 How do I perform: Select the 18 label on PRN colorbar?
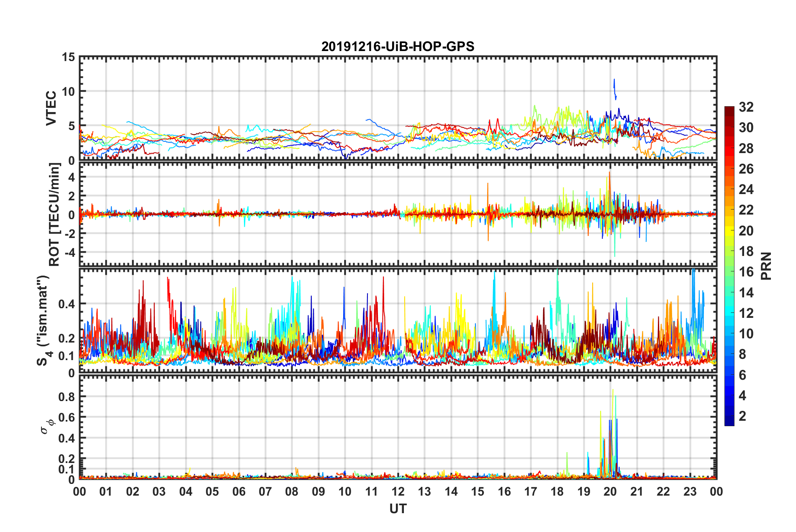746,251
